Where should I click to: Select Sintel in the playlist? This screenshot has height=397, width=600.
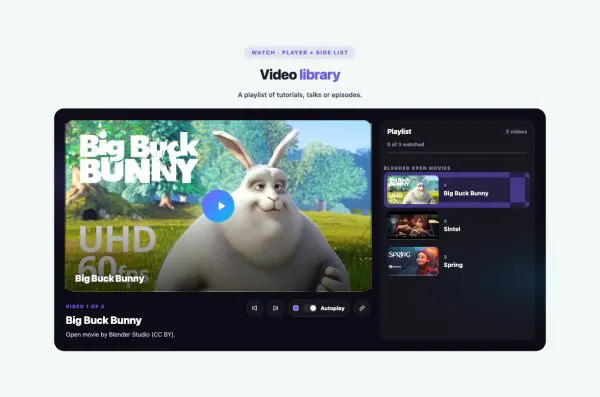tap(457, 226)
